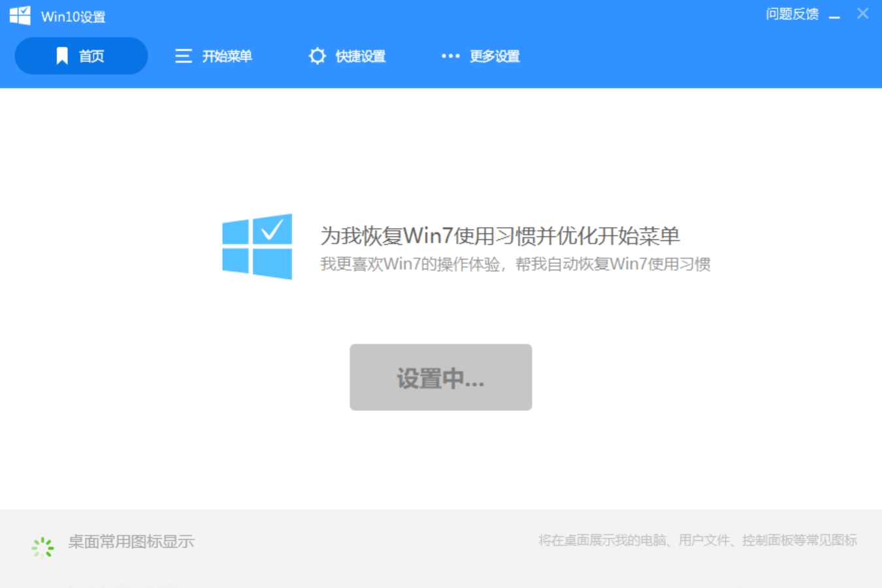882x588 pixels.
Task: Select the 首页 home tab
Action: coord(91,56)
